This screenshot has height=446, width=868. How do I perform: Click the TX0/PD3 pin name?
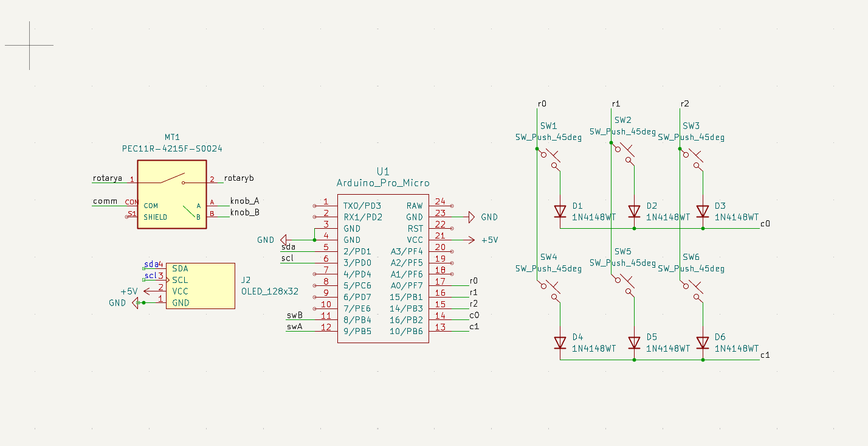(362, 206)
